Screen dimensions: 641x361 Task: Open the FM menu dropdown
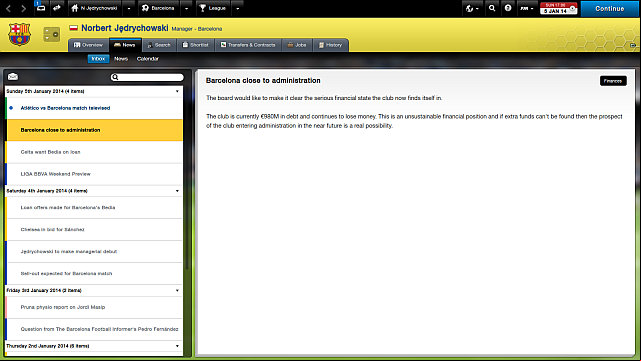[527, 8]
